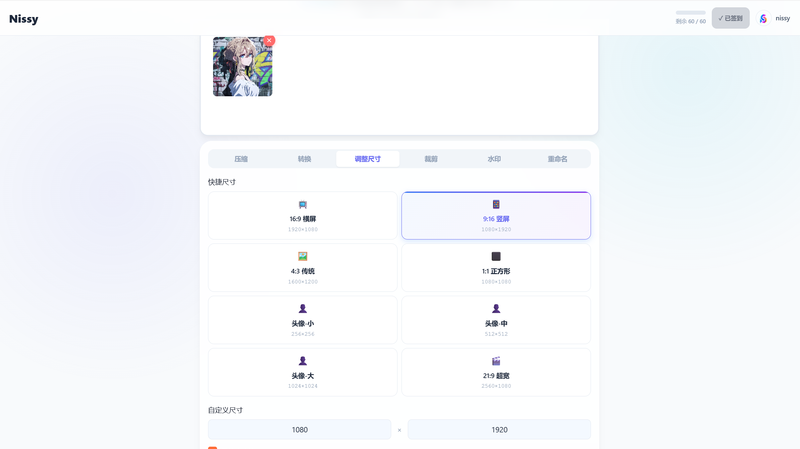Choose the 头像-中 512 preset

point(496,320)
